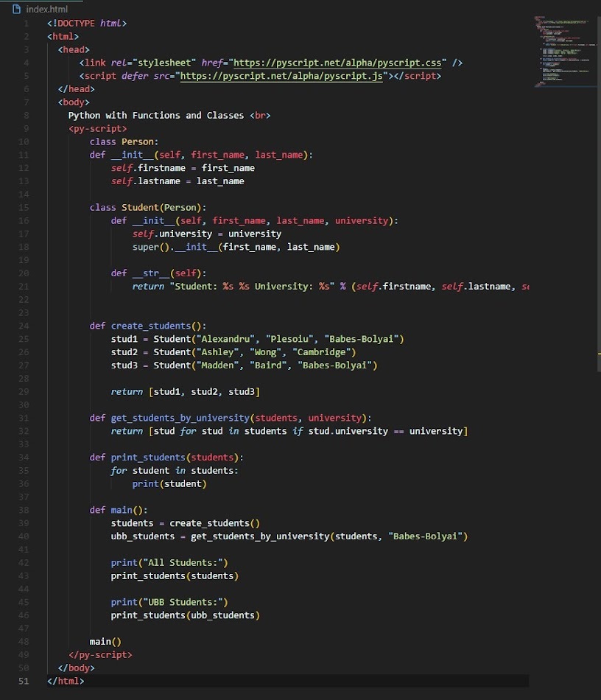Click line number 24 in gutter
Viewport: 601px width, 700px height.
[x=24, y=326]
